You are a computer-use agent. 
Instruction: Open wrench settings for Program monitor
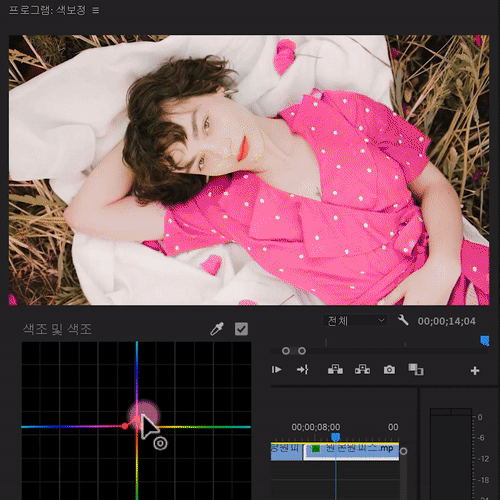coord(403,320)
